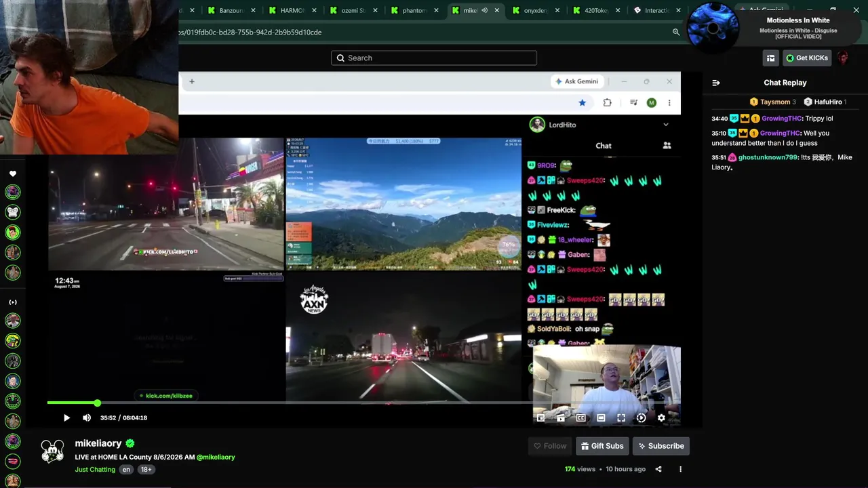This screenshot has height=488, width=868.
Task: Collapse the Chat Replay panel
Action: tap(716, 83)
